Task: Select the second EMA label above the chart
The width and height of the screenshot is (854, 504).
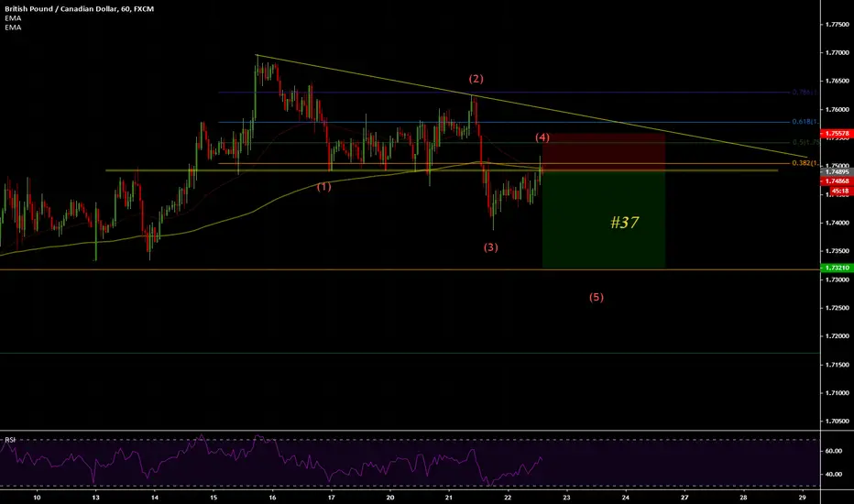Action: pos(13,27)
